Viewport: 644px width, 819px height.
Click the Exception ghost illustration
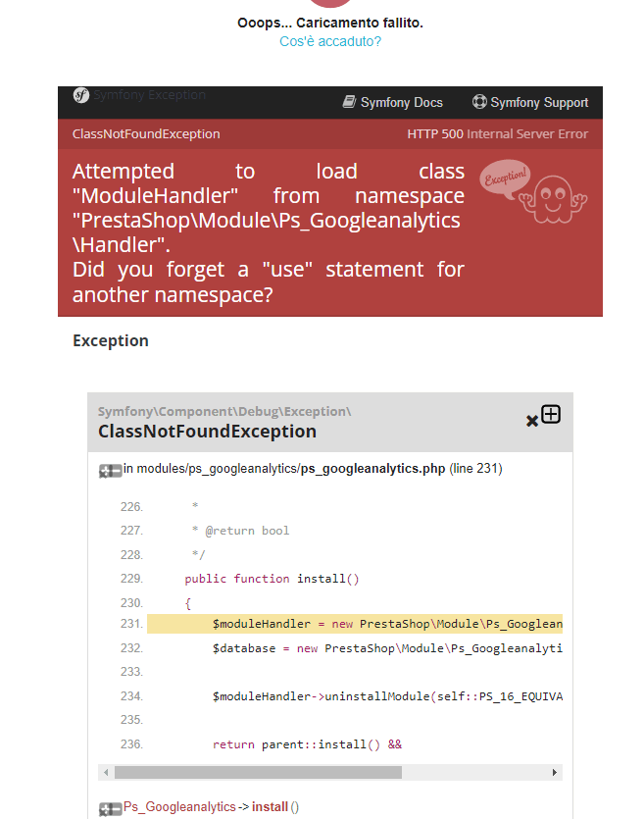click(533, 191)
